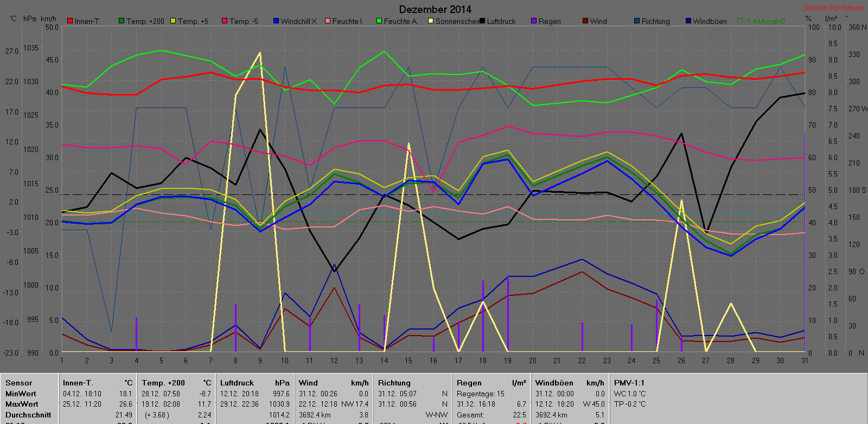The height and width of the screenshot is (424, 868).
Task: Select the Temp. +5 legend label
Action: 193,22
